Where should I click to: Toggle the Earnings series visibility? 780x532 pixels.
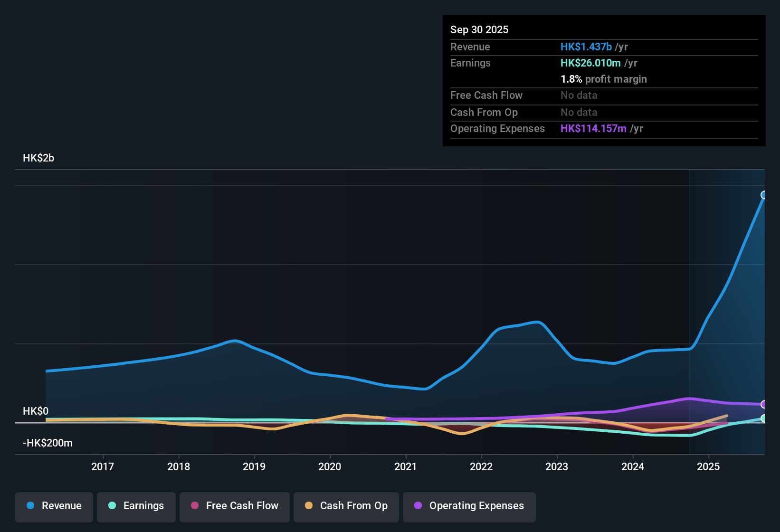click(136, 506)
